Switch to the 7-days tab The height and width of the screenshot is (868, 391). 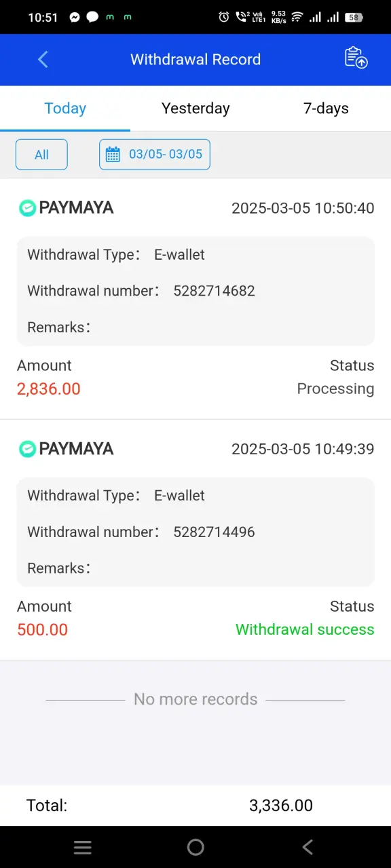pyautogui.click(x=326, y=108)
